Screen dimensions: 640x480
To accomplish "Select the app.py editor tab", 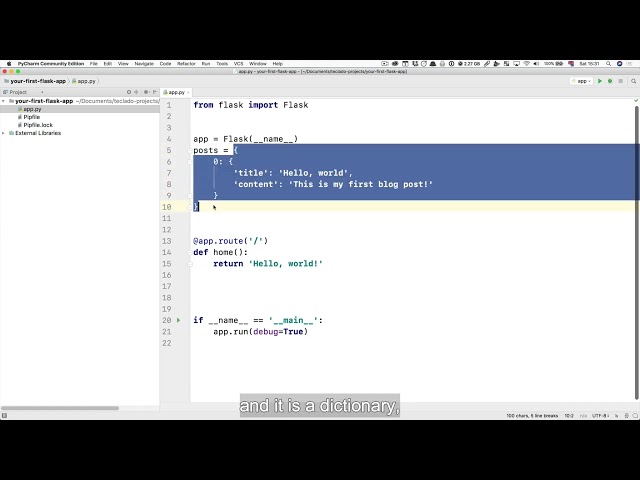I will [x=174, y=93].
